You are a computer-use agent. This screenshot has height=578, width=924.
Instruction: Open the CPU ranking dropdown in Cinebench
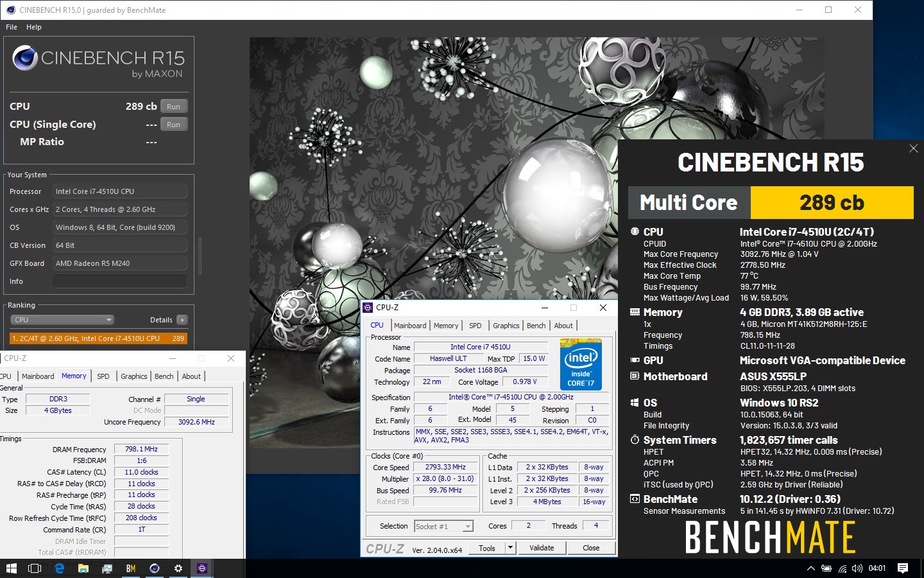62,320
